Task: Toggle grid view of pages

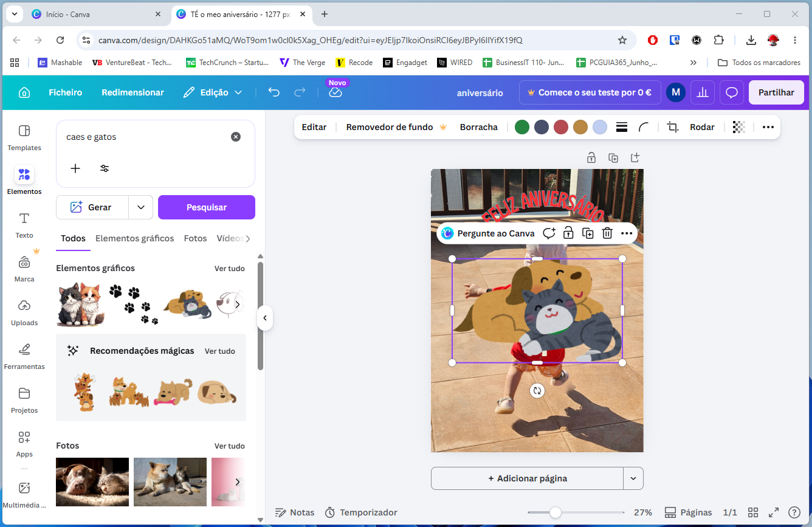Action: click(x=753, y=512)
